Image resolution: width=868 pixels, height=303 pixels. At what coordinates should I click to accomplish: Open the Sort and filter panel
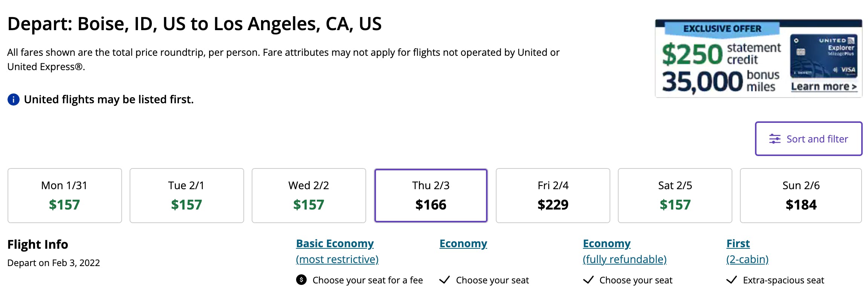click(808, 139)
